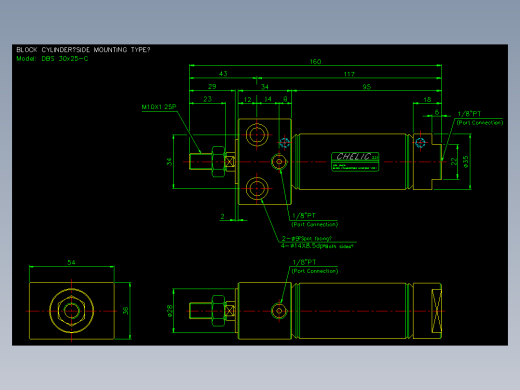520x390 pixels.
Task: Select the cyan port symbol on rear cap
Action: (420, 143)
